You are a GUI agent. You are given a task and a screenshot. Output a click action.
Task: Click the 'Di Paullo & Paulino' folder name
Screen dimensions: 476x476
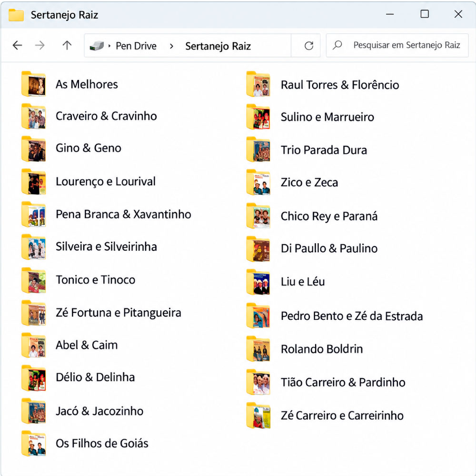(x=329, y=248)
